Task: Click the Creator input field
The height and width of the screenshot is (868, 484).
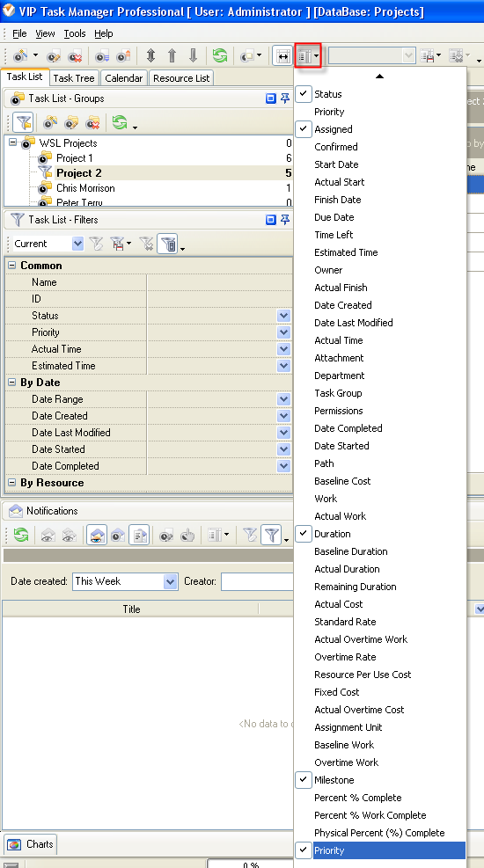Action: tap(257, 581)
